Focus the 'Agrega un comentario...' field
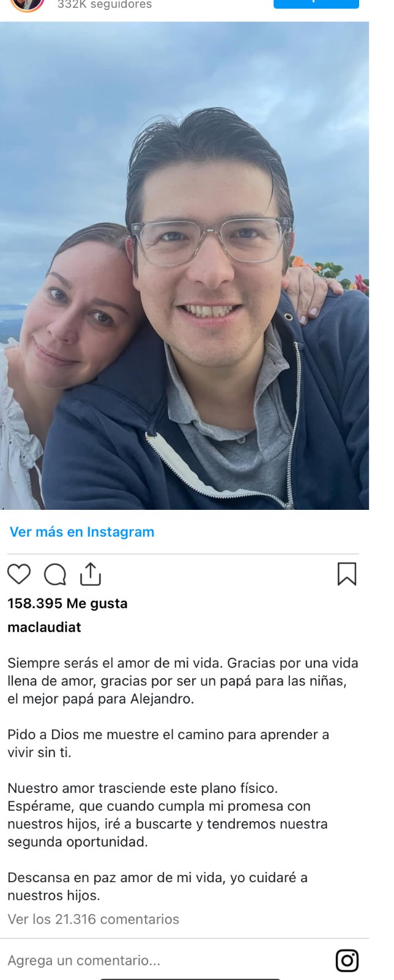The height and width of the screenshot is (980, 394). pos(168,960)
